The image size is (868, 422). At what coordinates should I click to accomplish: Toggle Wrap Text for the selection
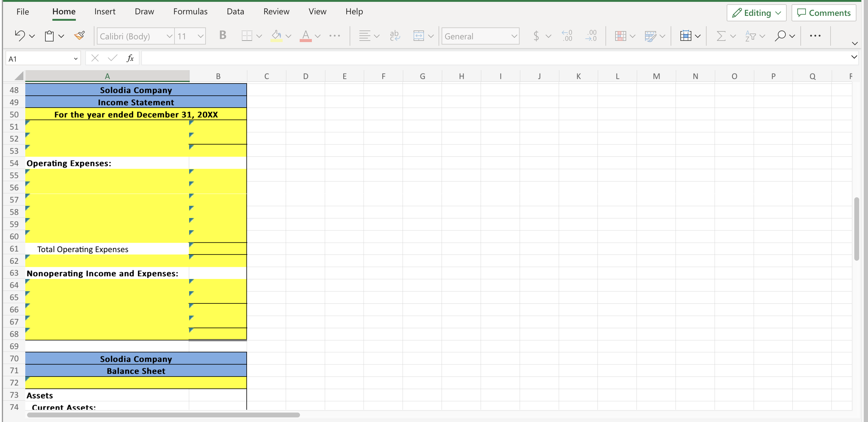point(395,36)
